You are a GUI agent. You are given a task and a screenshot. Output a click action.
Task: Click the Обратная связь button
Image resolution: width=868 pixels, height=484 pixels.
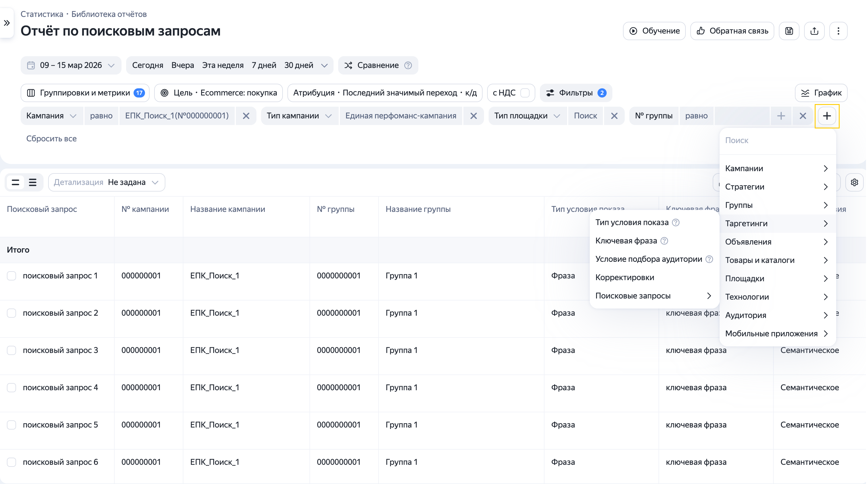[x=732, y=31]
